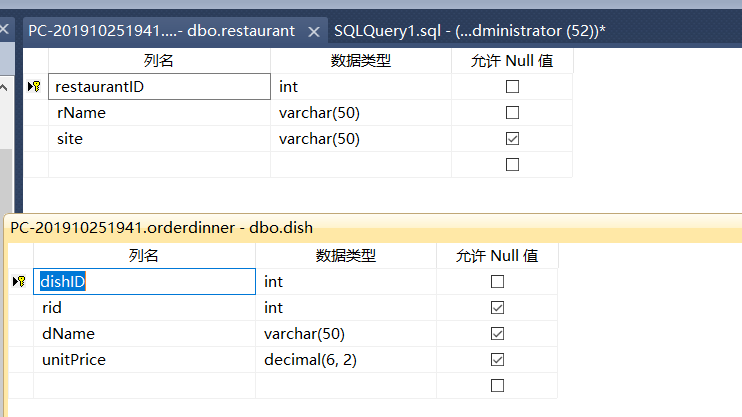Click the 数据类型 header in dish table

[346, 256]
